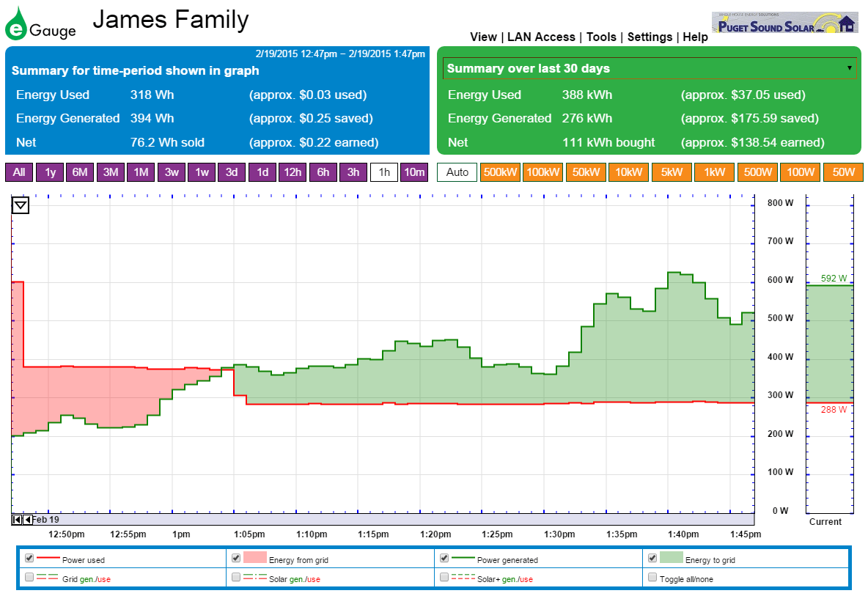Jump to earliest data with skip-to-start arrow
Image resolution: width=868 pixels, height=596 pixels.
[x=17, y=520]
